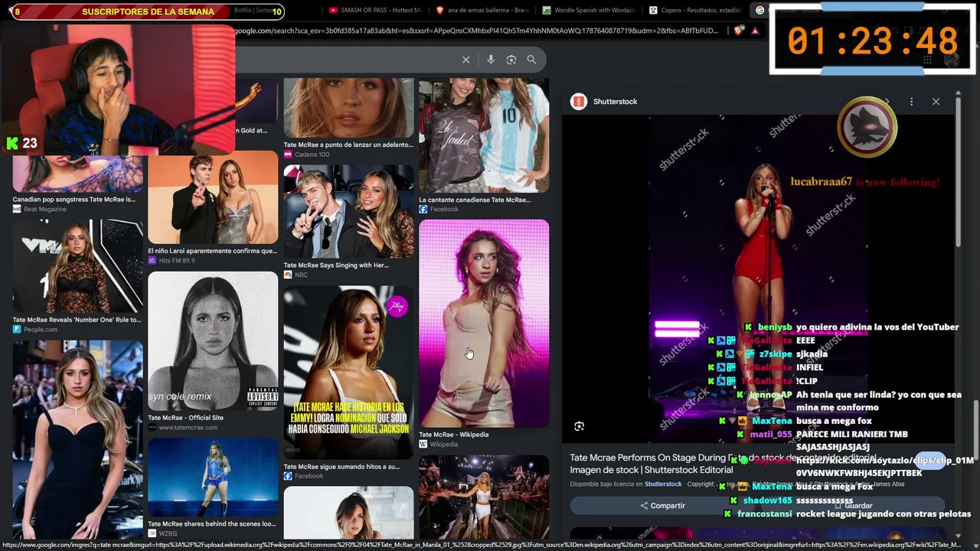Click the People.com favicon
Image resolution: width=980 pixels, height=551 pixels.
click(x=17, y=330)
